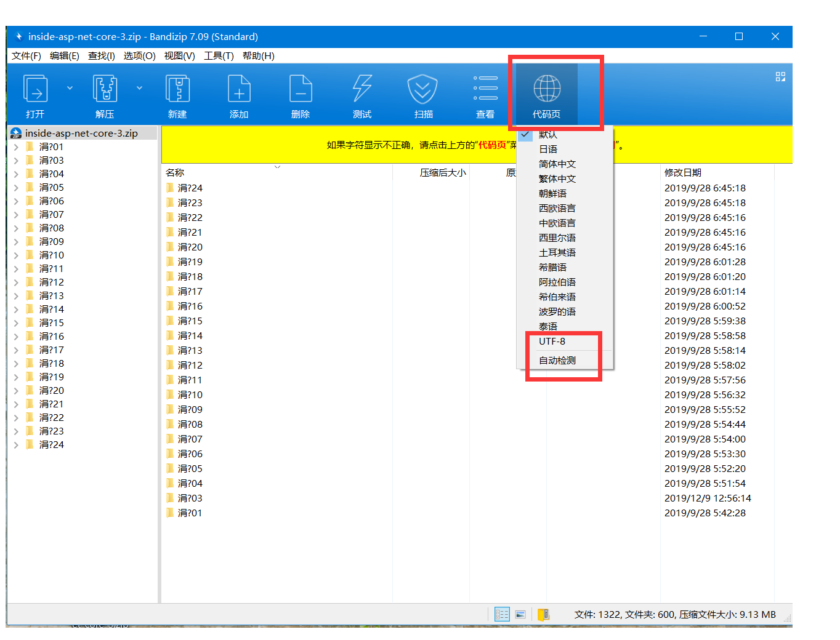Open the dropdown arrow next to 打开
840x640 pixels.
click(x=70, y=88)
